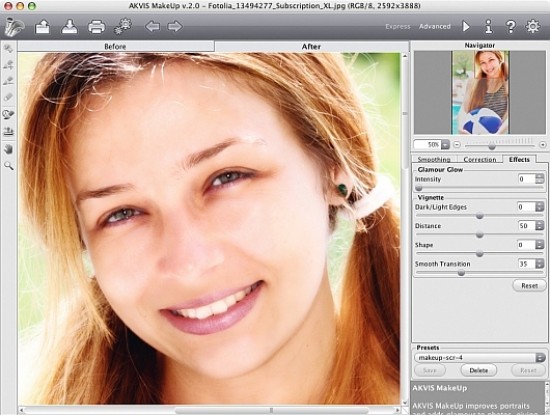Undo with the left arrow icon
Viewport: 550px width, 415px height.
[x=152, y=26]
